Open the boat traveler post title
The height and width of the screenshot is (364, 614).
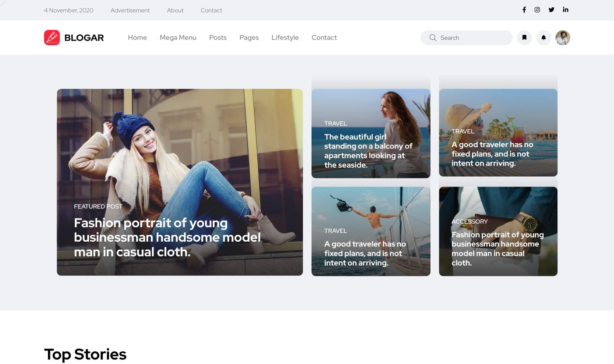pyautogui.click(x=365, y=253)
